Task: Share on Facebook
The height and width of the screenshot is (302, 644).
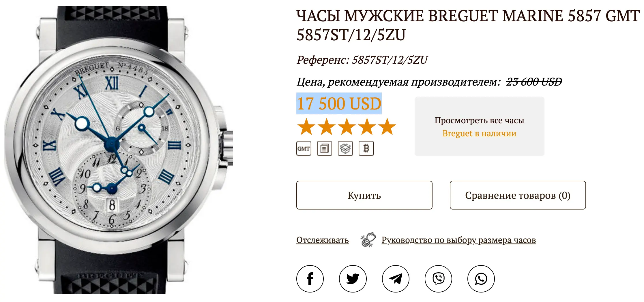Action: 310,279
